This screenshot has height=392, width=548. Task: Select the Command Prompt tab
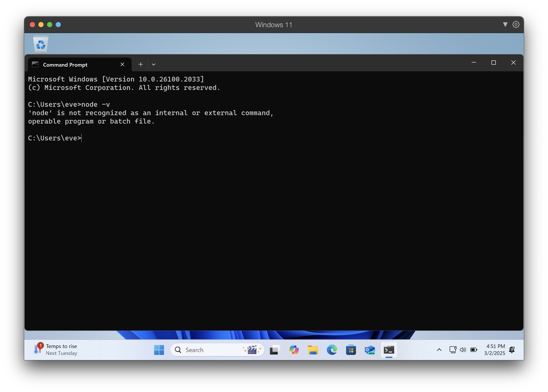pos(80,64)
